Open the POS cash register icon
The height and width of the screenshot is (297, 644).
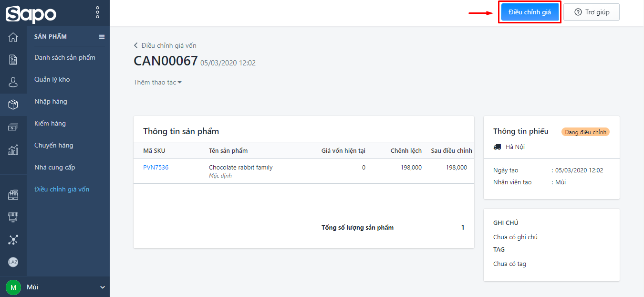pos(13,195)
